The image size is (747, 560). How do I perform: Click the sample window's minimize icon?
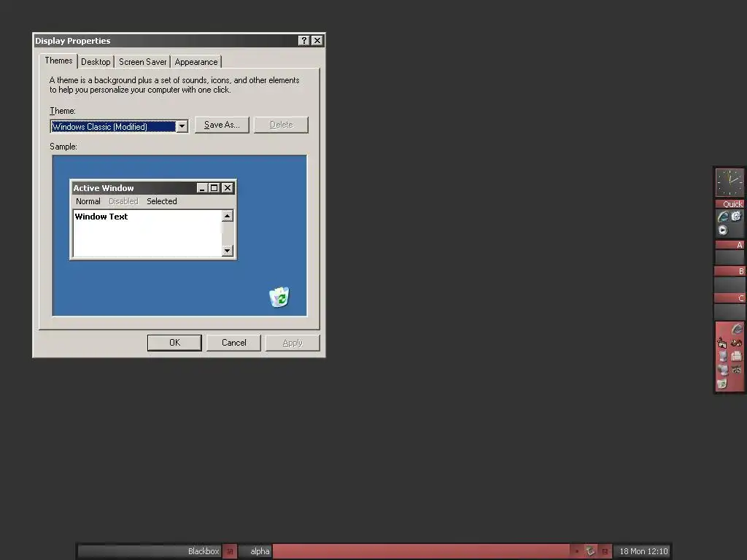(203, 188)
